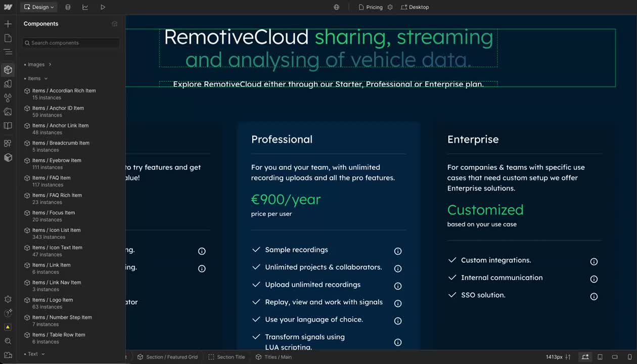637x364 pixels.
Task: Click info icon beside Unlimited projects & collaborators
Action: [398, 268]
